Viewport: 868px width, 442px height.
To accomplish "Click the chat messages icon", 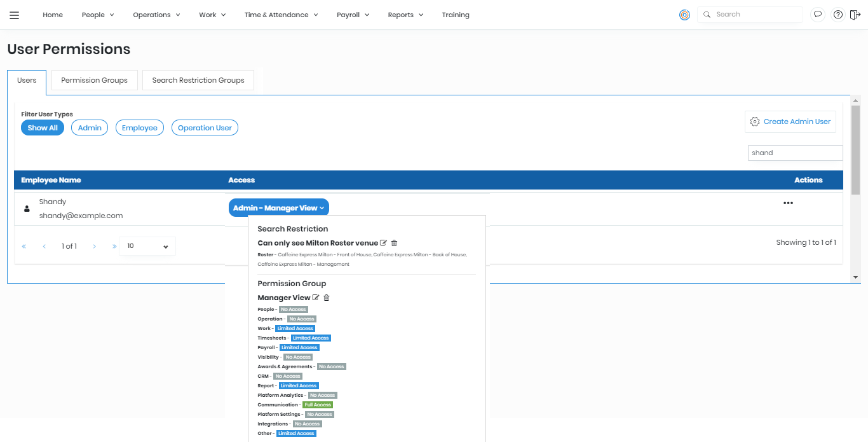I will click(x=818, y=15).
